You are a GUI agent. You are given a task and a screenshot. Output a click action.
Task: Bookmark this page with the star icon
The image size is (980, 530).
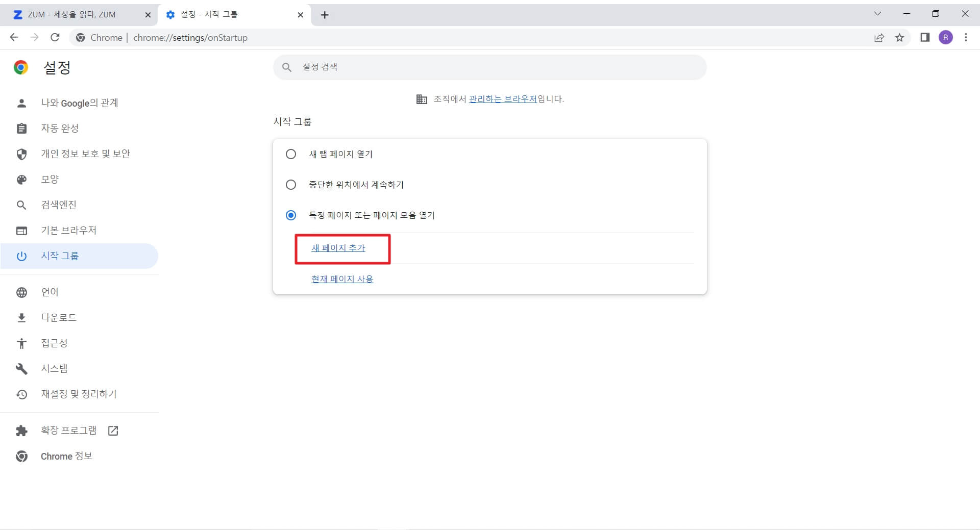pyautogui.click(x=899, y=37)
